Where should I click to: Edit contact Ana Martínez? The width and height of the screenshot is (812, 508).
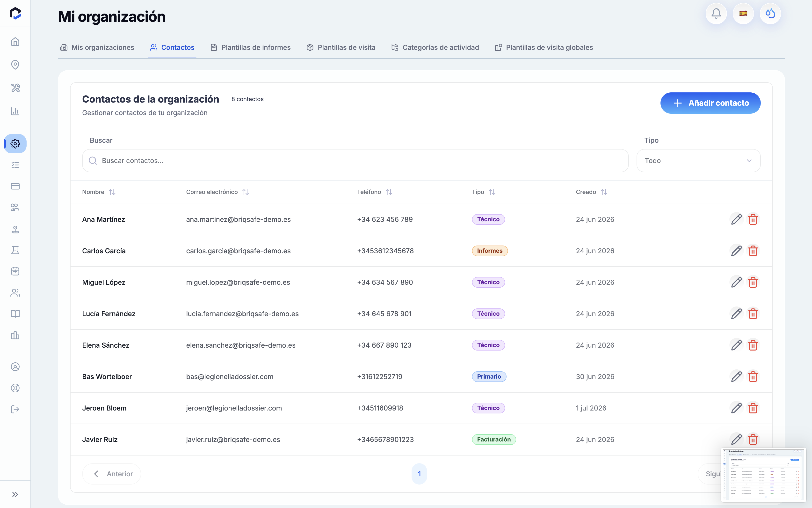pyautogui.click(x=736, y=219)
